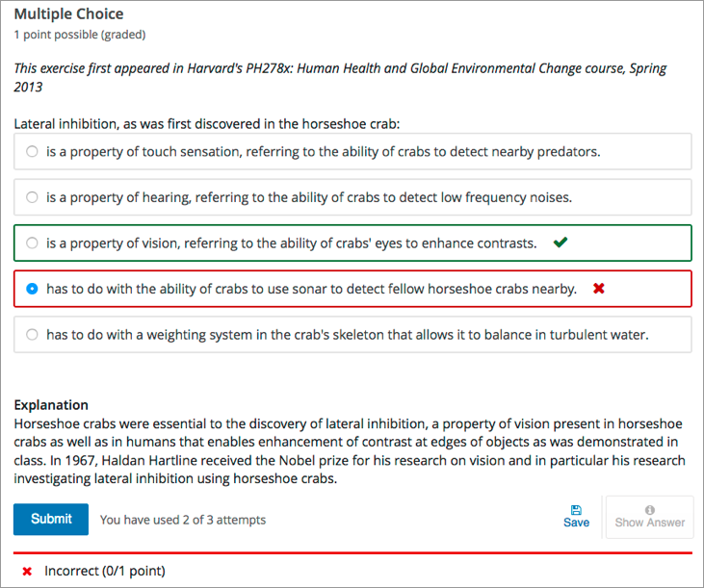Click the red X beside the sonar answer
704x588 pixels.
(598, 289)
